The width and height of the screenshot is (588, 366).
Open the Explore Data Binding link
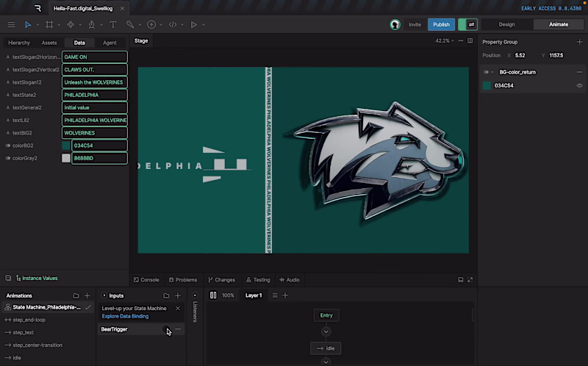(x=125, y=316)
